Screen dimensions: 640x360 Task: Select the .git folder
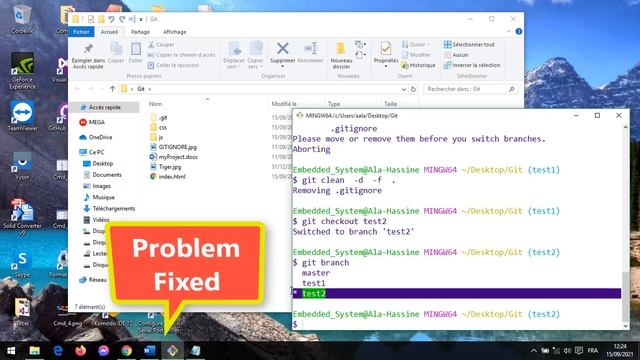[159, 118]
